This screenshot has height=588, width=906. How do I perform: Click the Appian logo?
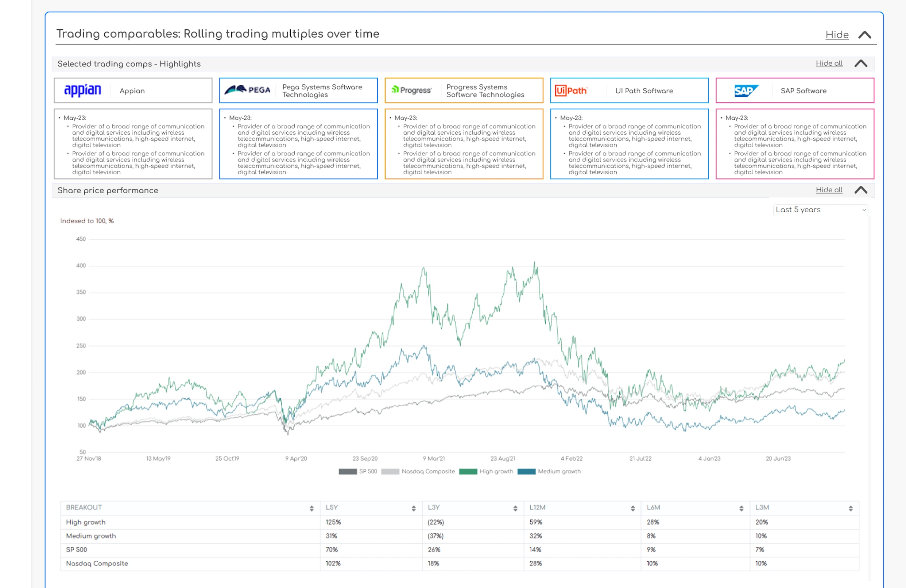pos(82,90)
